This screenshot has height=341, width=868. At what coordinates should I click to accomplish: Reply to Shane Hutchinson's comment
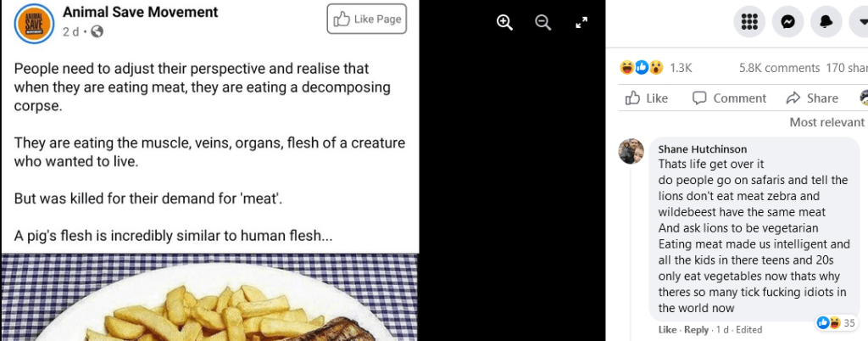(x=696, y=329)
